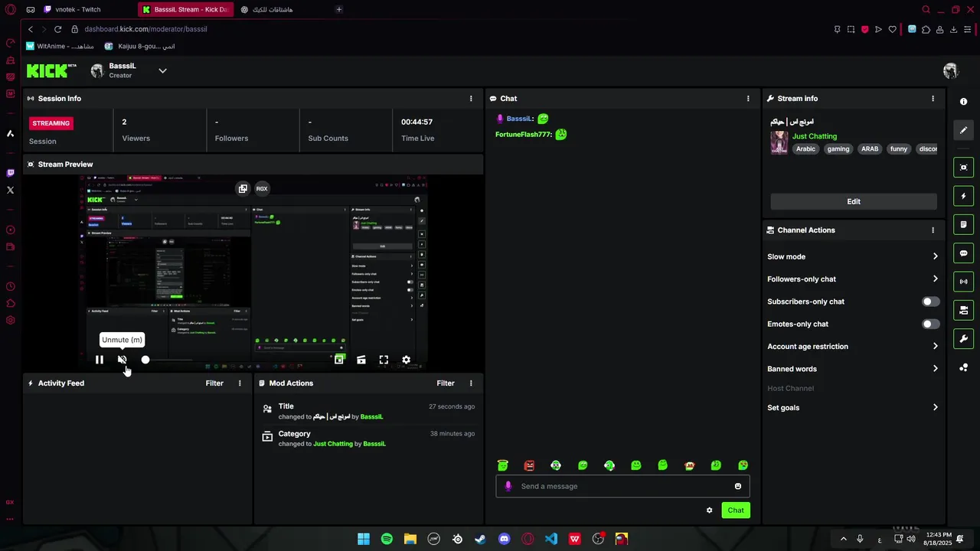Enter fullscreen in stream preview
Viewport: 980px width, 551px height.
384,360
